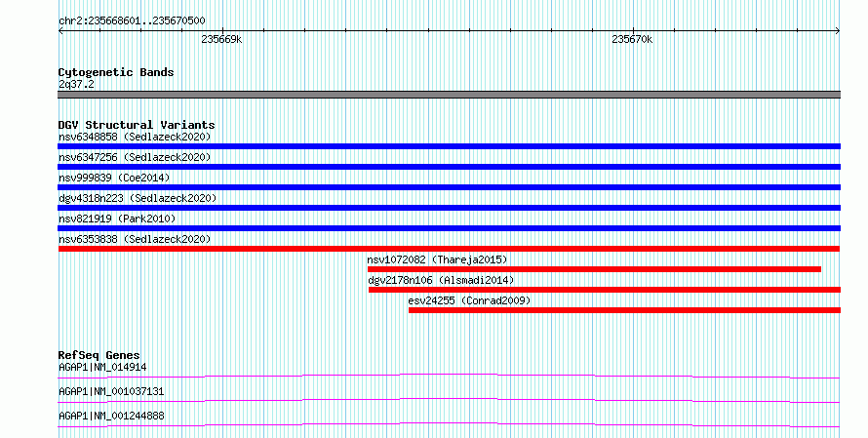Click the 2q37.2 band label
The height and width of the screenshot is (438, 868).
click(x=76, y=85)
